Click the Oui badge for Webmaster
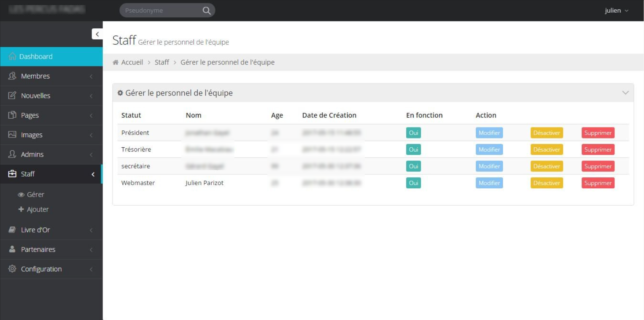The width and height of the screenshot is (644, 320). pyautogui.click(x=413, y=183)
